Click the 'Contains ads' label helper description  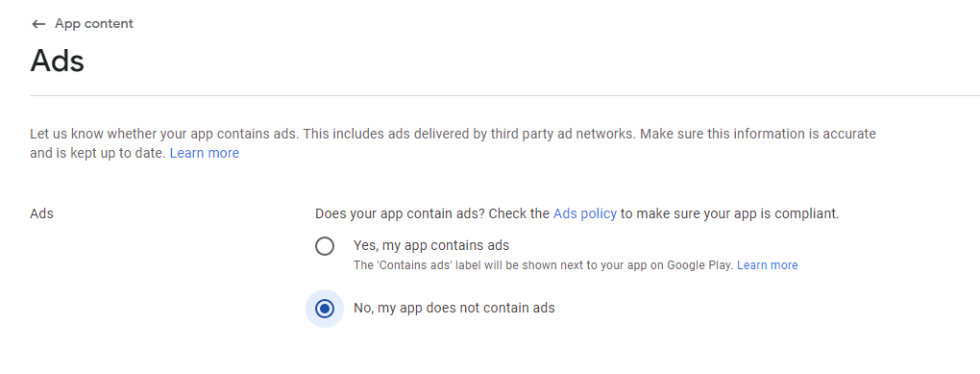(x=543, y=265)
